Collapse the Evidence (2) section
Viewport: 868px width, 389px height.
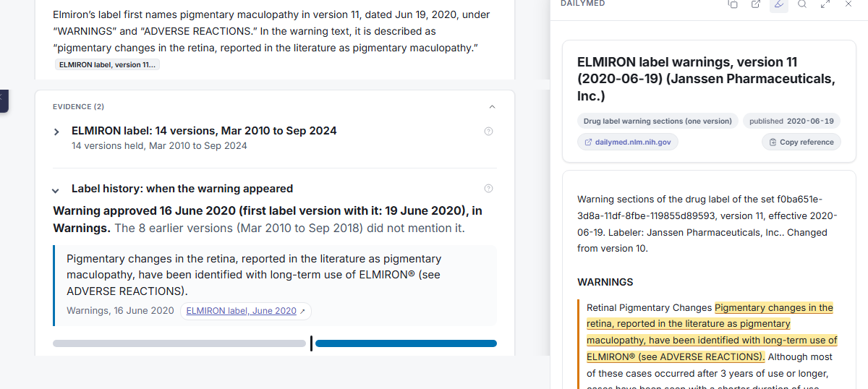[492, 106]
